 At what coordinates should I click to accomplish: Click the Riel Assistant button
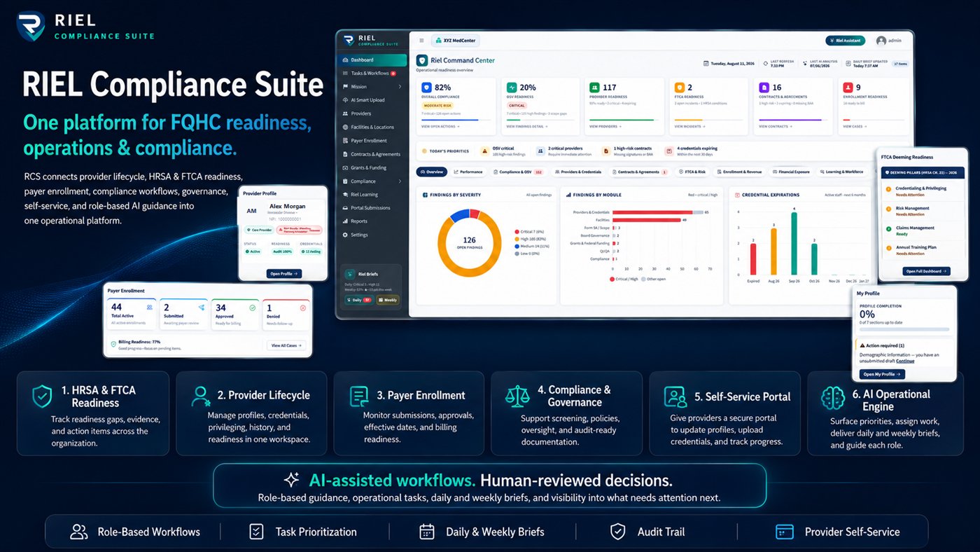[x=846, y=41]
